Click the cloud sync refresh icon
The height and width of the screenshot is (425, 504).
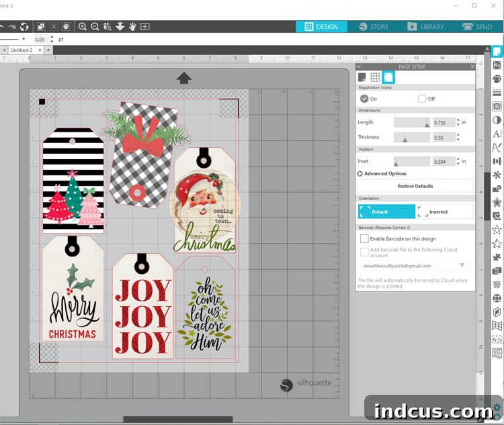coord(24,27)
